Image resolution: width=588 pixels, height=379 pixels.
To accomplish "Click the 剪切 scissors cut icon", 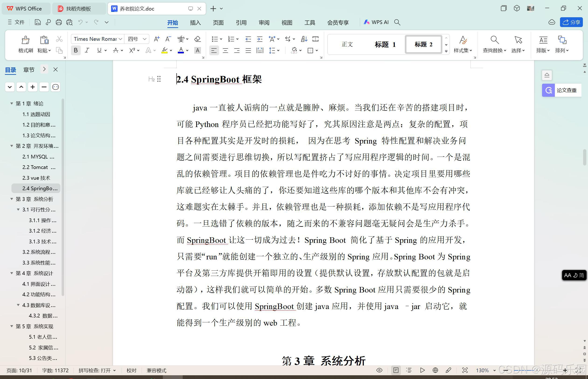I will coord(59,39).
